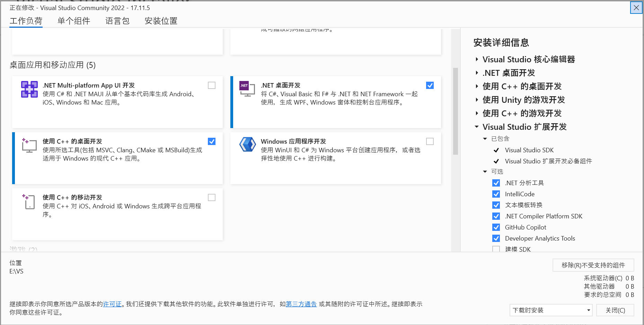Click the .NET MAUI workload icon
This screenshot has width=644, height=325.
tap(29, 89)
